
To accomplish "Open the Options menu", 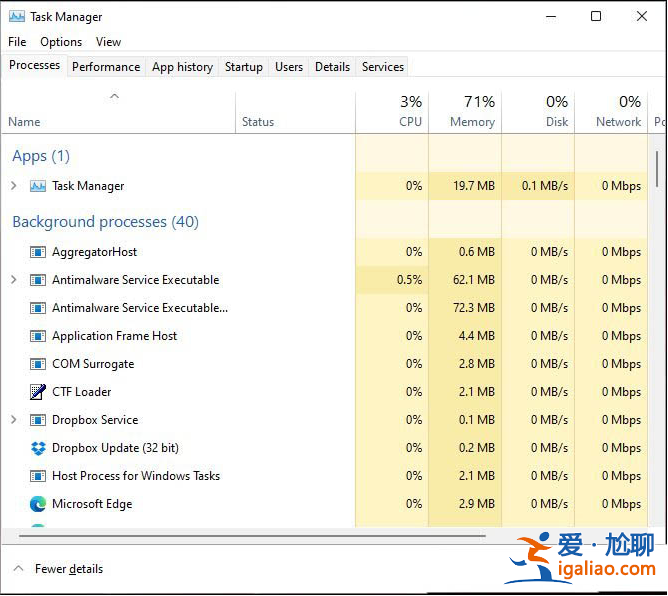I will (61, 42).
